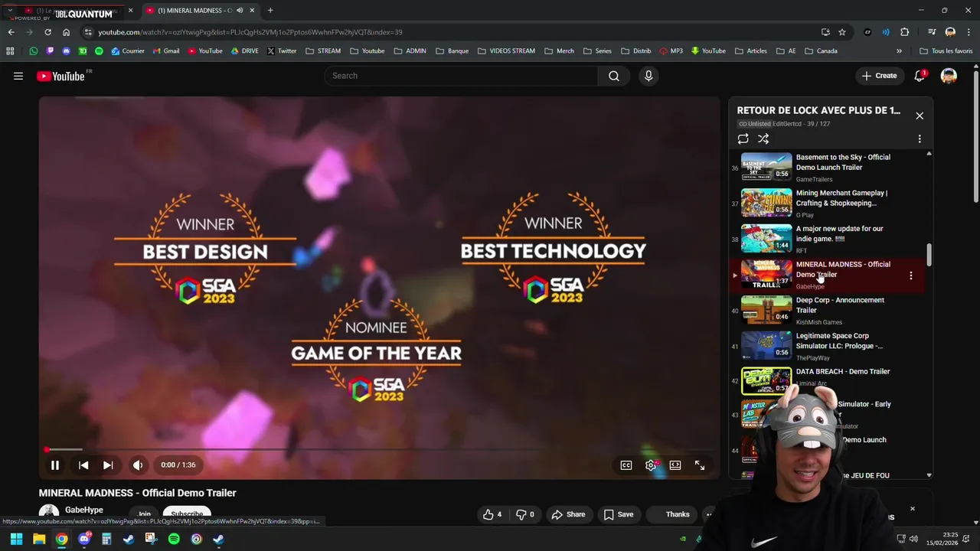Open Windows Start menu

point(16,539)
